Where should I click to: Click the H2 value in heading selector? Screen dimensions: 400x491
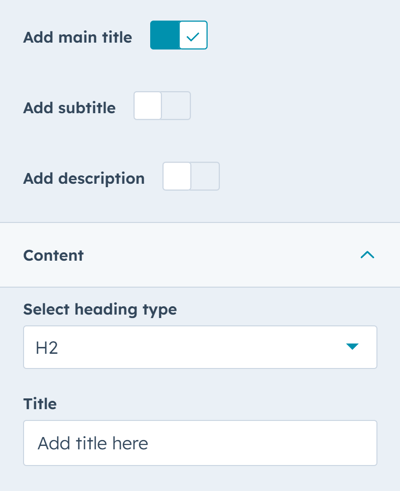click(x=47, y=348)
